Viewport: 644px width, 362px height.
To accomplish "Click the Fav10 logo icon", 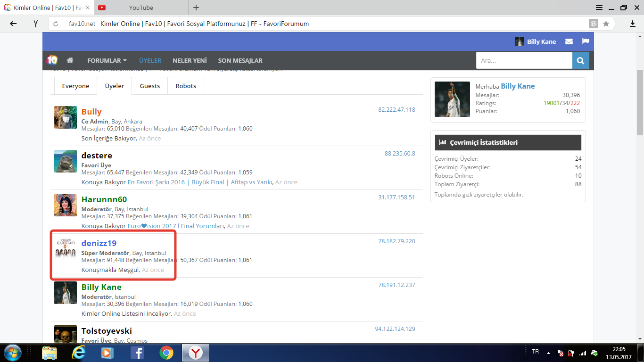I will coord(52,60).
